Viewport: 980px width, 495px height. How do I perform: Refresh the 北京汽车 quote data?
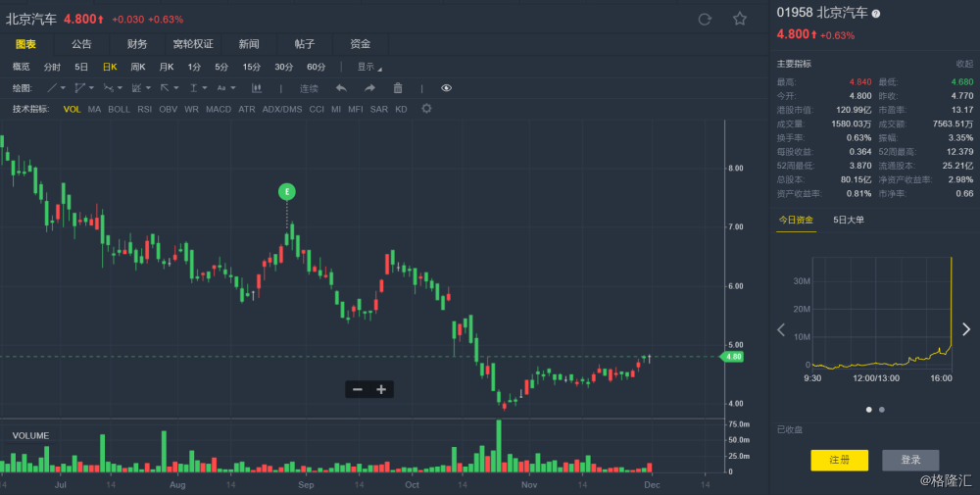point(705,20)
